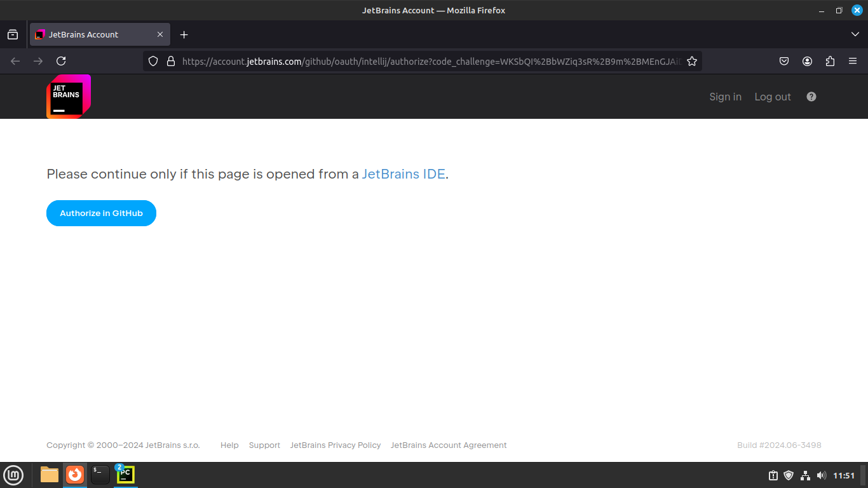Select the JetBrains Account tab
The image size is (868, 488).
[x=100, y=34]
